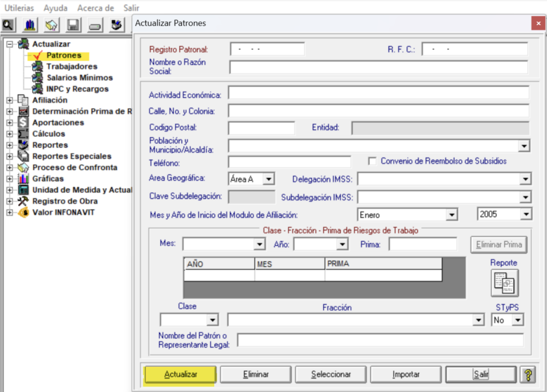Click the Afiliación documents icon
This screenshot has height=392, width=547.
(x=24, y=100)
